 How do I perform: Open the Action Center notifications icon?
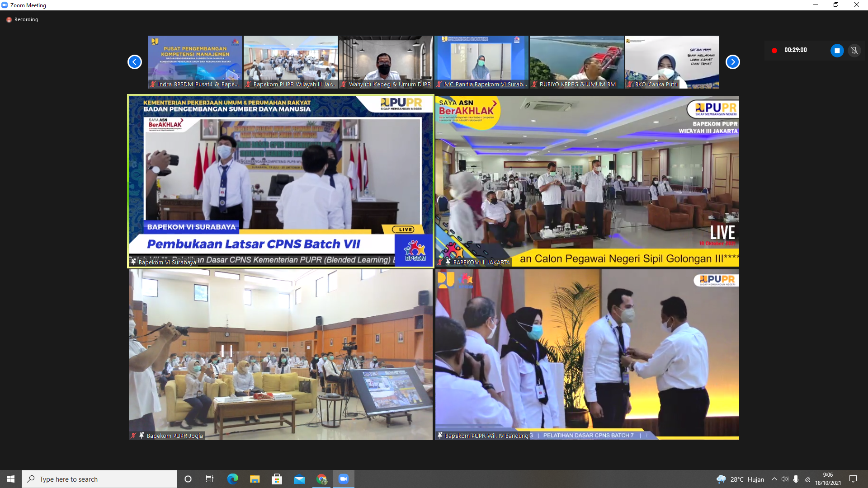(x=853, y=479)
